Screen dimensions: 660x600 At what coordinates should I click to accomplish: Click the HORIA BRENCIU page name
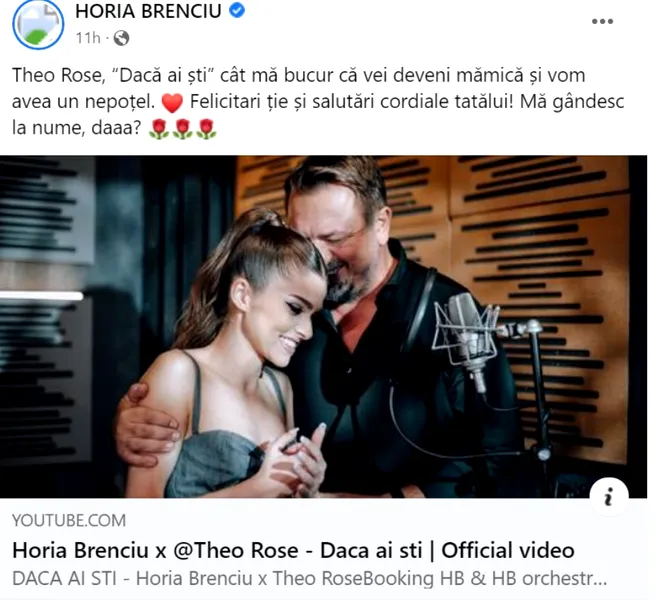pyautogui.click(x=148, y=11)
